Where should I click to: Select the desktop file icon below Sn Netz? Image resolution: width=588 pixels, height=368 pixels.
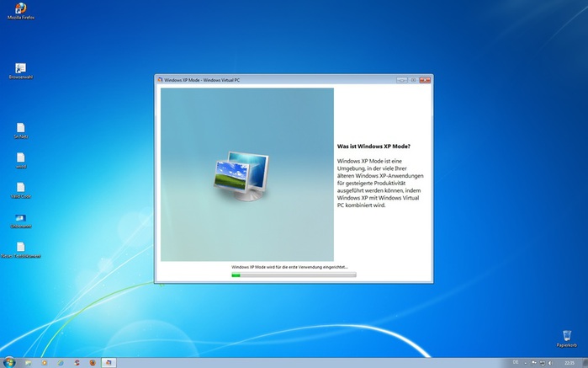pos(21,160)
